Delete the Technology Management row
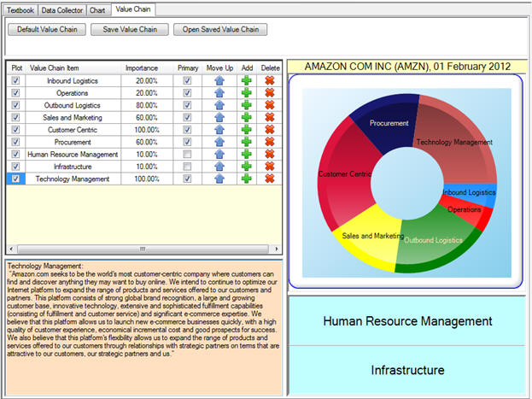This screenshot has height=399, width=532. [270, 179]
